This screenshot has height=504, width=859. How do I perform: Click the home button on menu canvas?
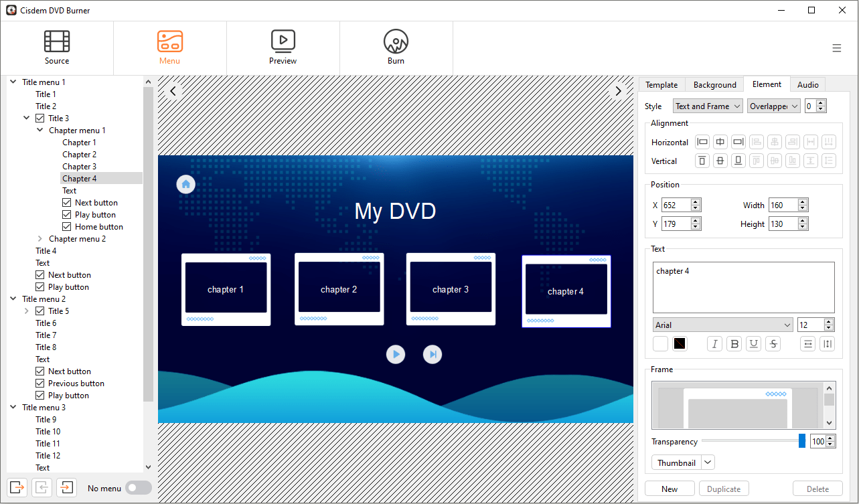coord(186,184)
